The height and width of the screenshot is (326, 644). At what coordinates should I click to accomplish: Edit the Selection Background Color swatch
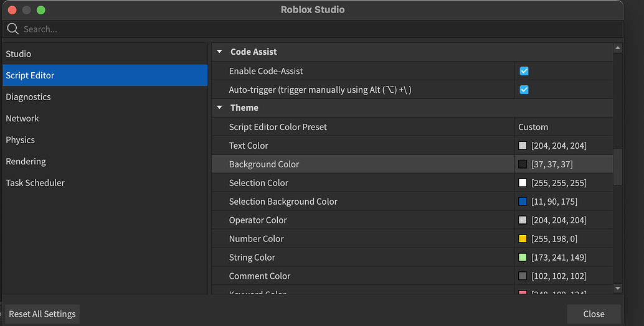click(x=523, y=202)
